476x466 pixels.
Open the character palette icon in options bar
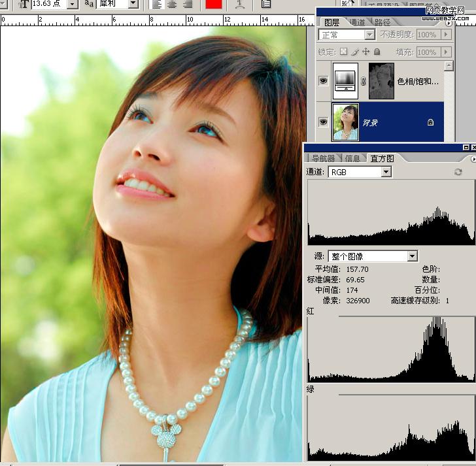tap(266, 5)
